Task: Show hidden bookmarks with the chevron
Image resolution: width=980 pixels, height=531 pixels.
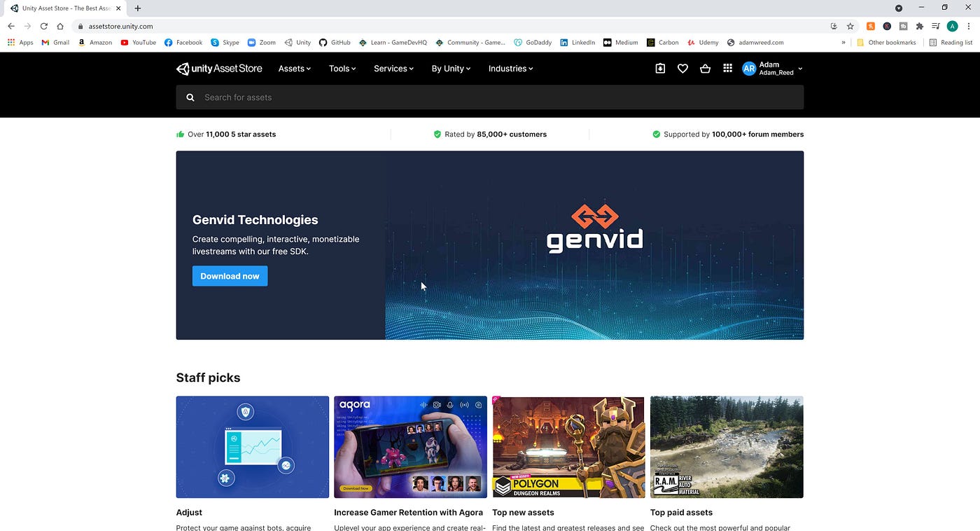Action: 843,43
